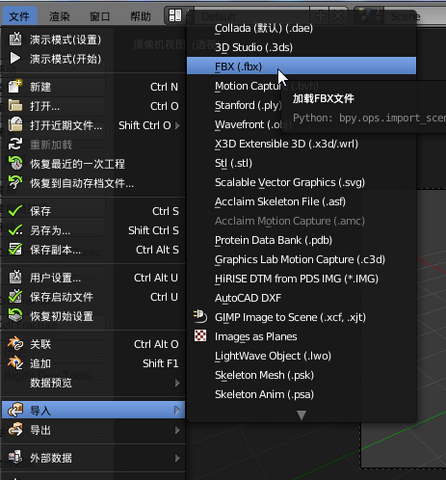The image size is (446, 480).
Task: Click the 新建 new file icon
Action: [x=15, y=86]
